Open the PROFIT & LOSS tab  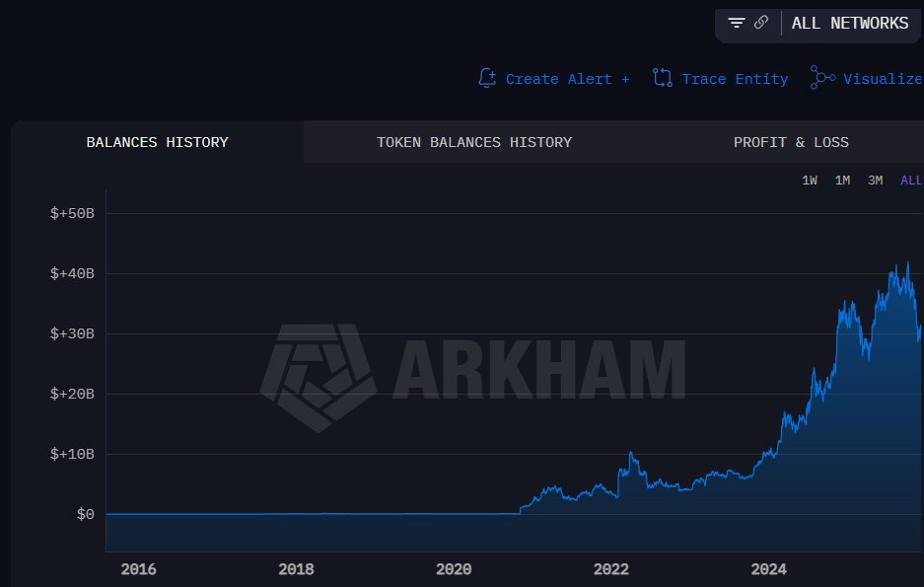791,142
